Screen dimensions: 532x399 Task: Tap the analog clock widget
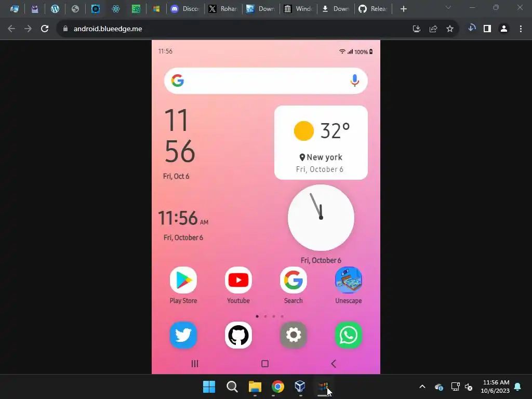coord(321,218)
